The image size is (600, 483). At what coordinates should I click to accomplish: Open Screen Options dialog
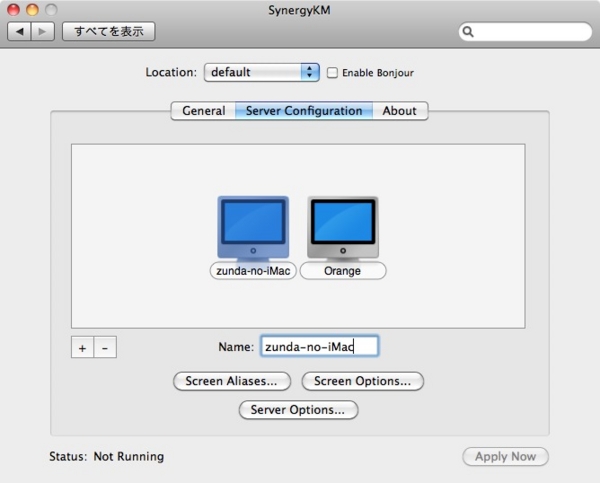point(363,381)
